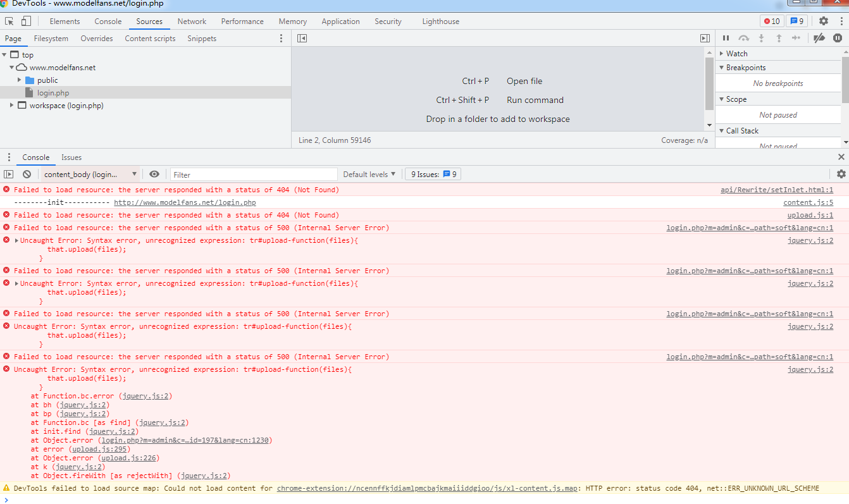Expand the workspace (login.php) tree node
Screen dimensions: 849x504
(12, 106)
